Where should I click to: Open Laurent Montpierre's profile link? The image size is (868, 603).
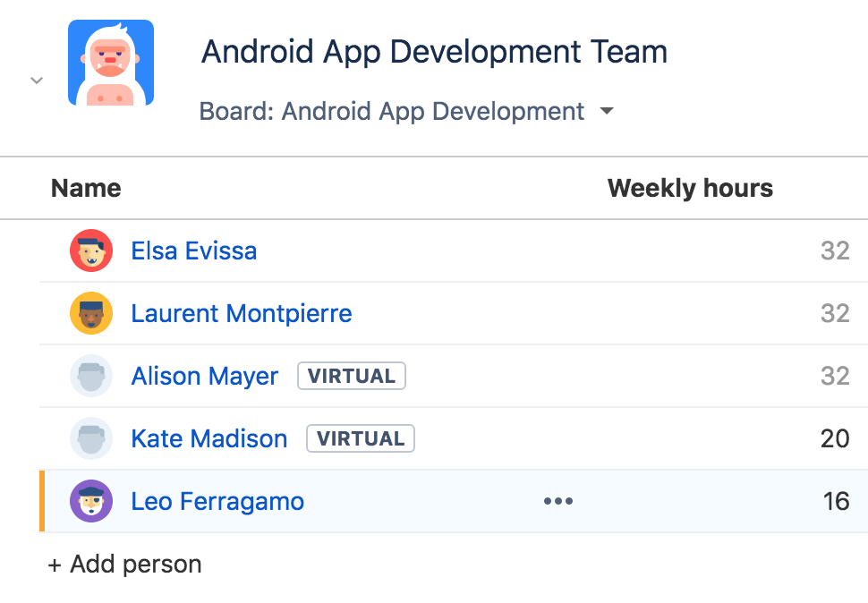pos(242,313)
